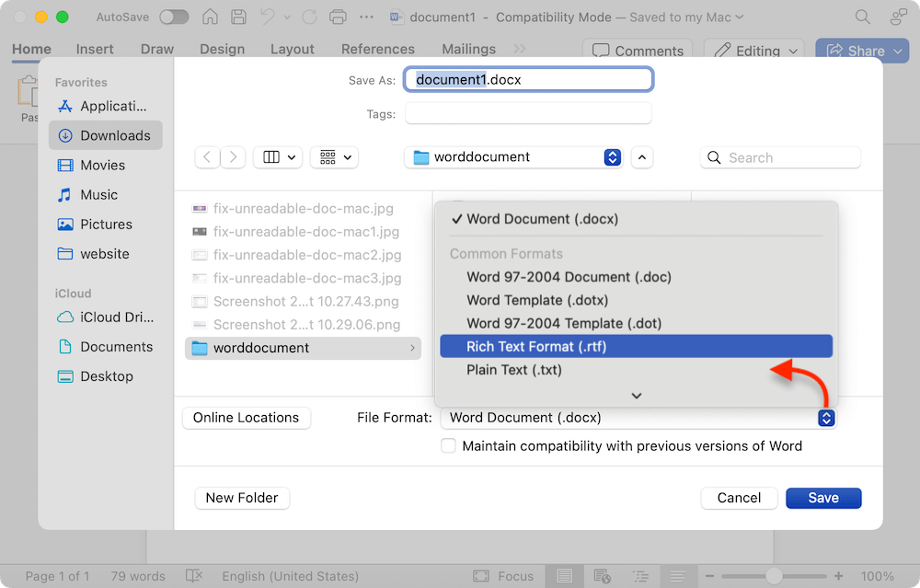Click the document1.docx filename field
920x588 pixels.
(528, 80)
